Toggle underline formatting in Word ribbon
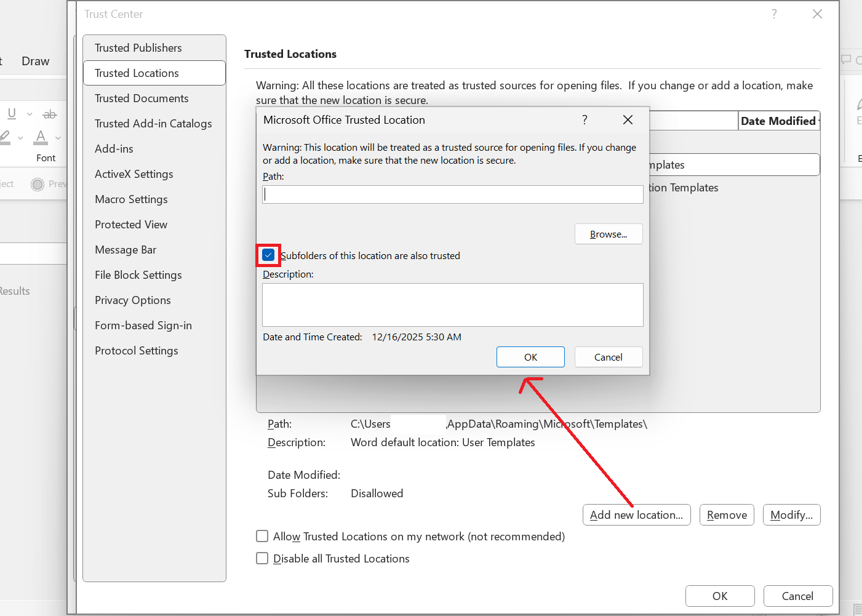The image size is (862, 616). pyautogui.click(x=12, y=114)
